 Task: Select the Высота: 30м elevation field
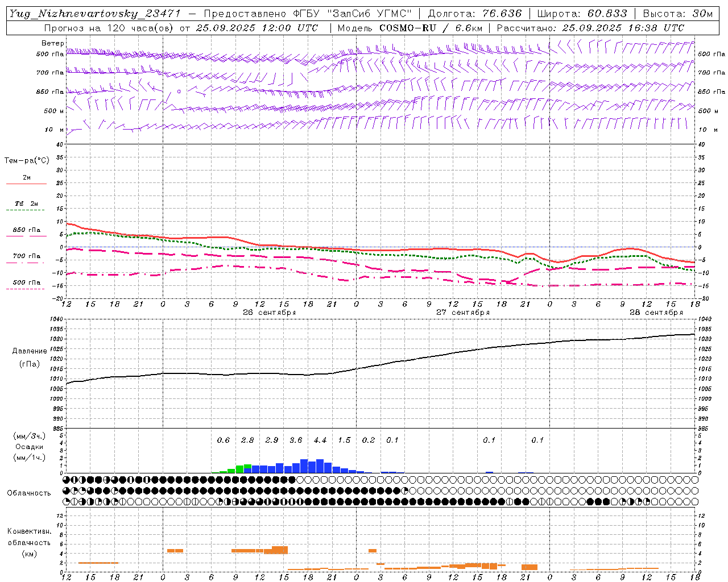tap(678, 14)
